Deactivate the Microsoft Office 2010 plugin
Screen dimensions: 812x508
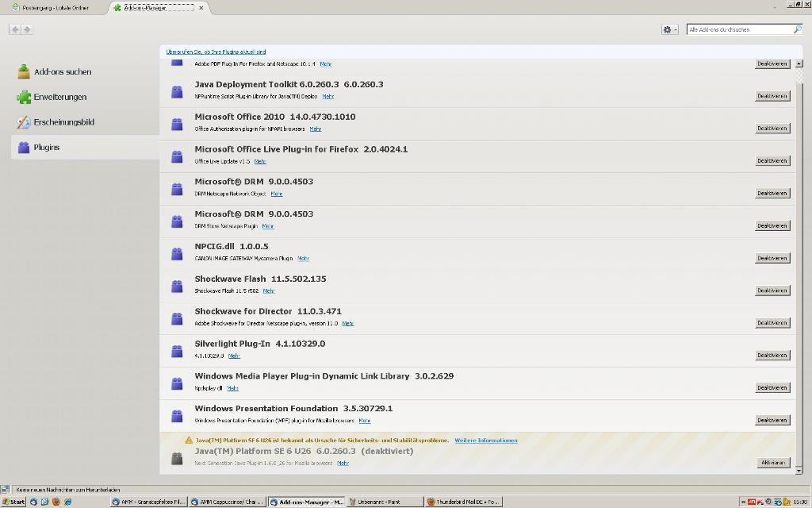click(x=772, y=128)
